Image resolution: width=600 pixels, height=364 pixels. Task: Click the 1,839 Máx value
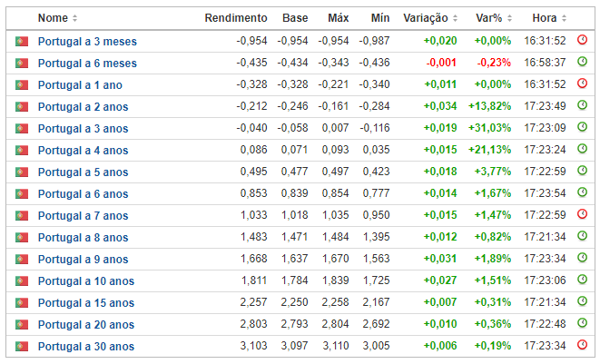[x=335, y=280]
